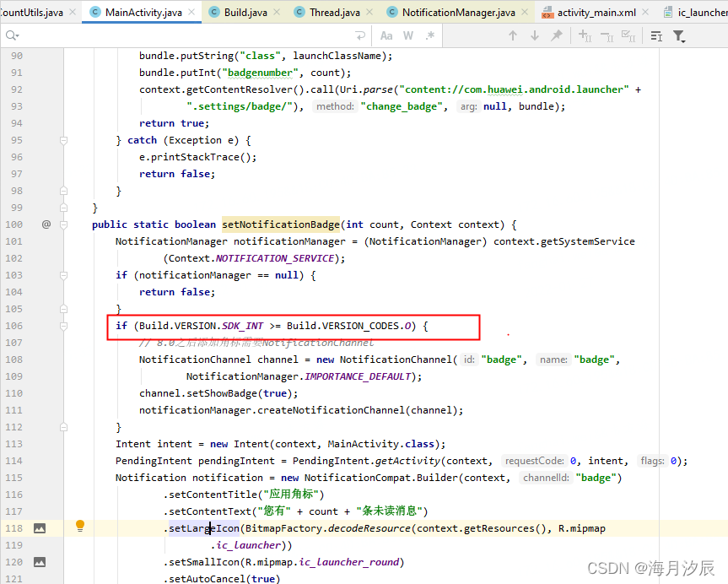
Task: Click getActivity in line 114
Action: pos(407,461)
